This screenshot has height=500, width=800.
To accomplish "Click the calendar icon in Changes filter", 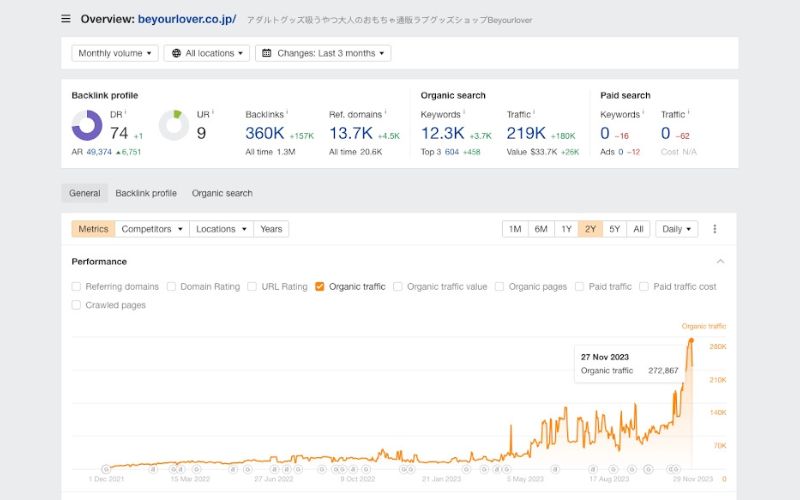I will pos(266,53).
